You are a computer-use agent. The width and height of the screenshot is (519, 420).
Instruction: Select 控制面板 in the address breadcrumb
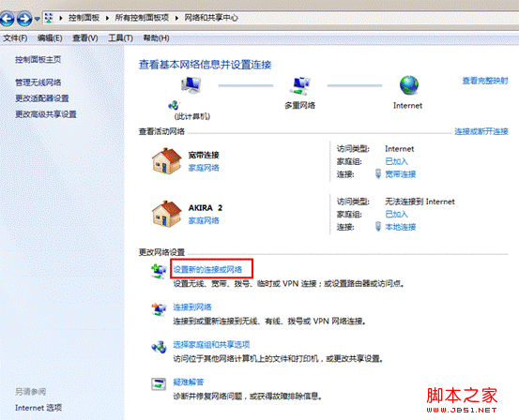[84, 18]
